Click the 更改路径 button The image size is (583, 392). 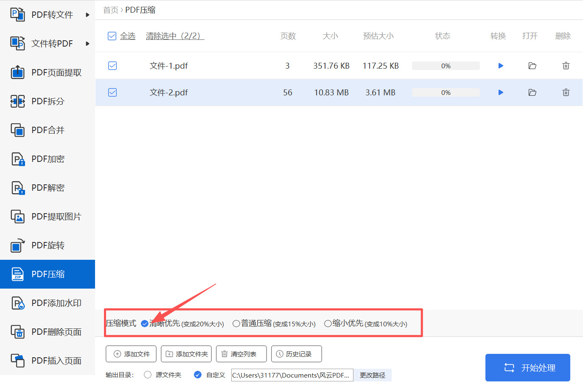(372, 375)
